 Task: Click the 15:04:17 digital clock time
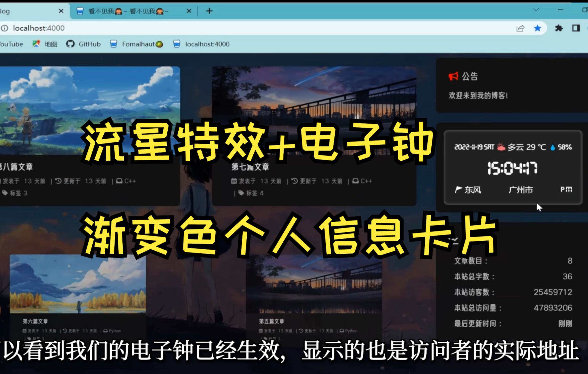[x=512, y=168]
